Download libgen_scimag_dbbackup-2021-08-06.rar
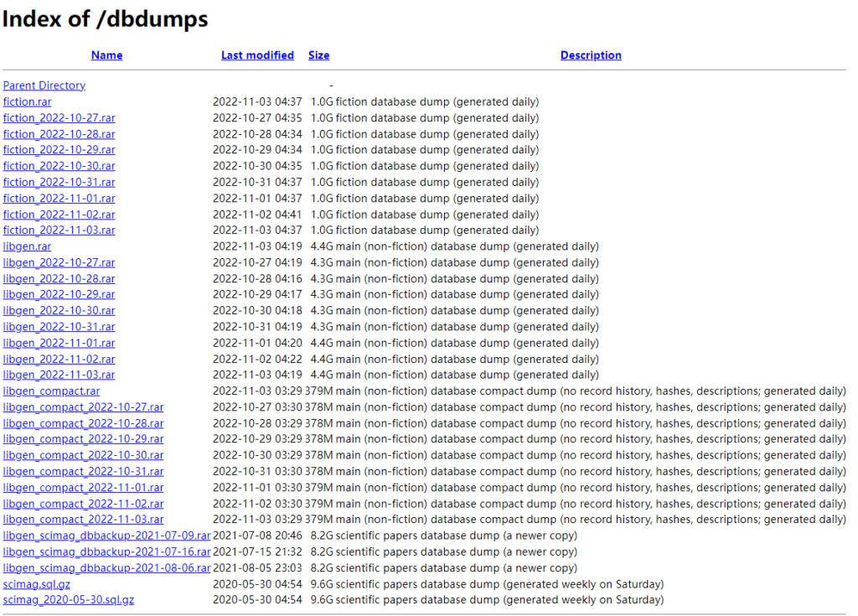 106,568
